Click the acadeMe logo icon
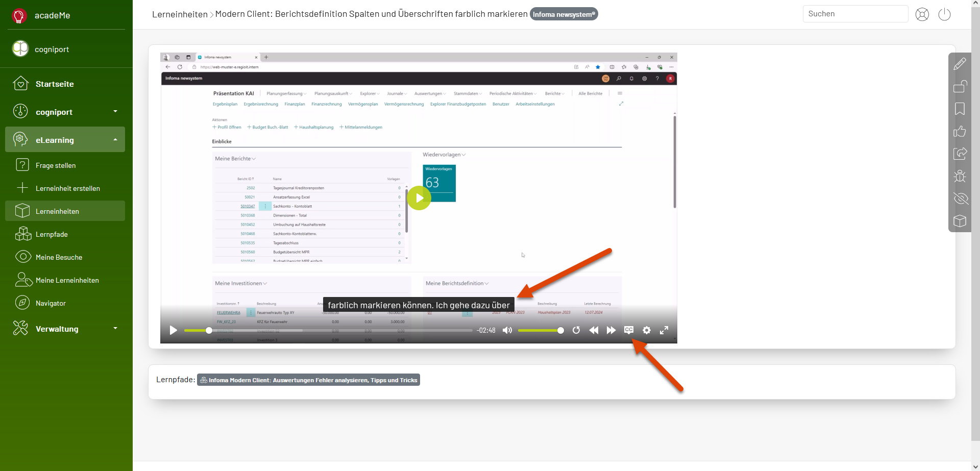This screenshot has width=980, height=471. click(x=19, y=16)
